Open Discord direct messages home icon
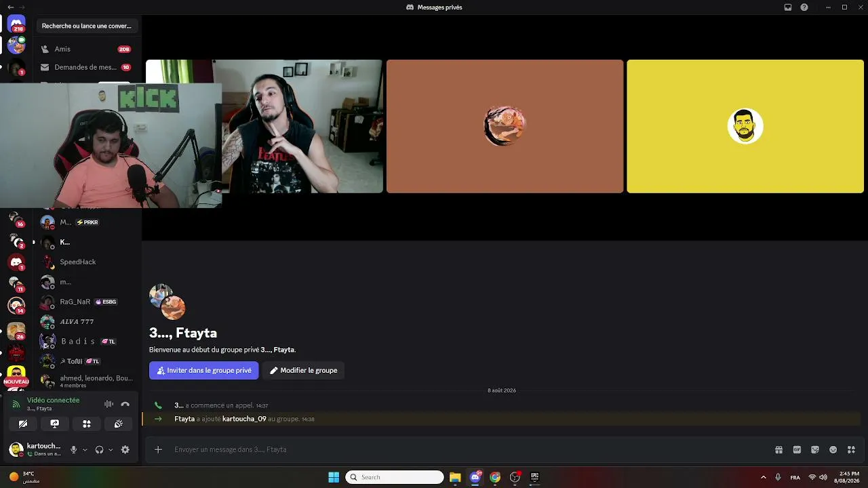This screenshot has height=488, width=868. pos(16,24)
